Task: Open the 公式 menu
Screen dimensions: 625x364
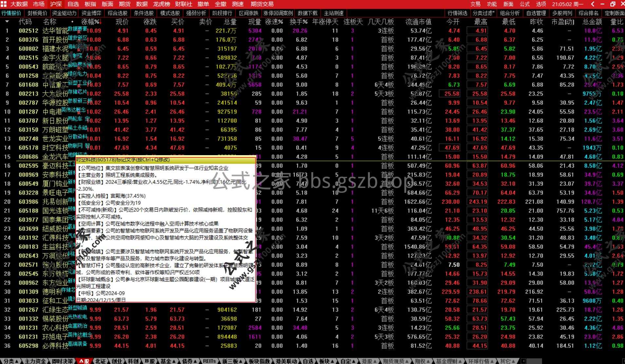Action: pos(524,4)
